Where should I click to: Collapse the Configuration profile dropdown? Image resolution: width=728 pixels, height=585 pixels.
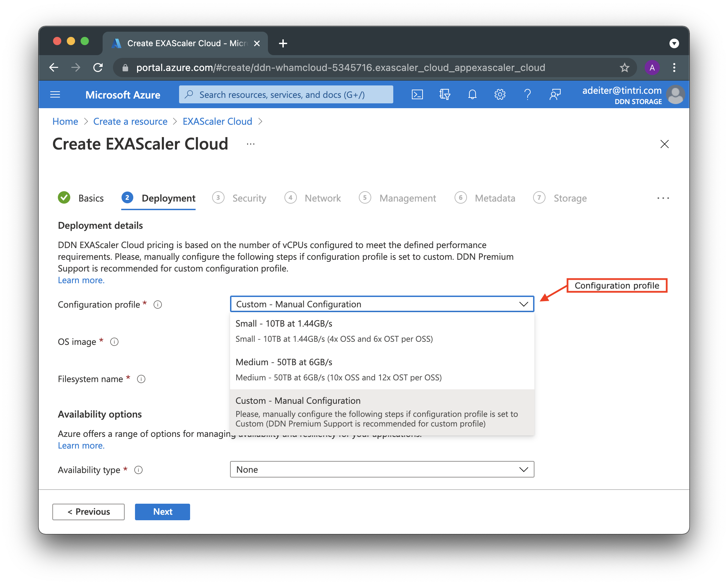(523, 304)
